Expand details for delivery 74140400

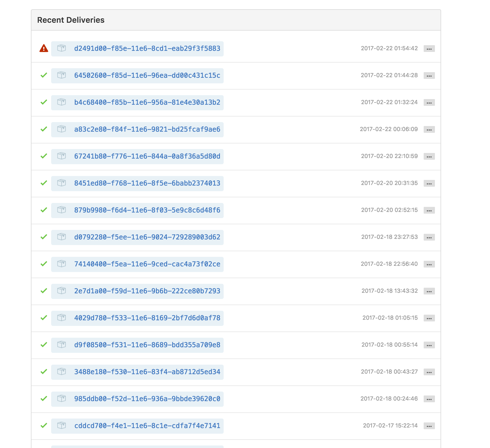pyautogui.click(x=429, y=264)
